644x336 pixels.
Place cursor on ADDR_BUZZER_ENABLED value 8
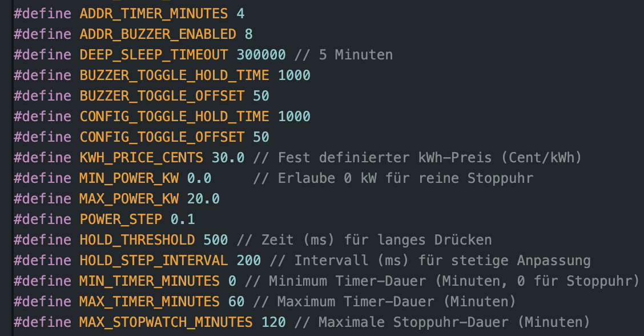(248, 34)
